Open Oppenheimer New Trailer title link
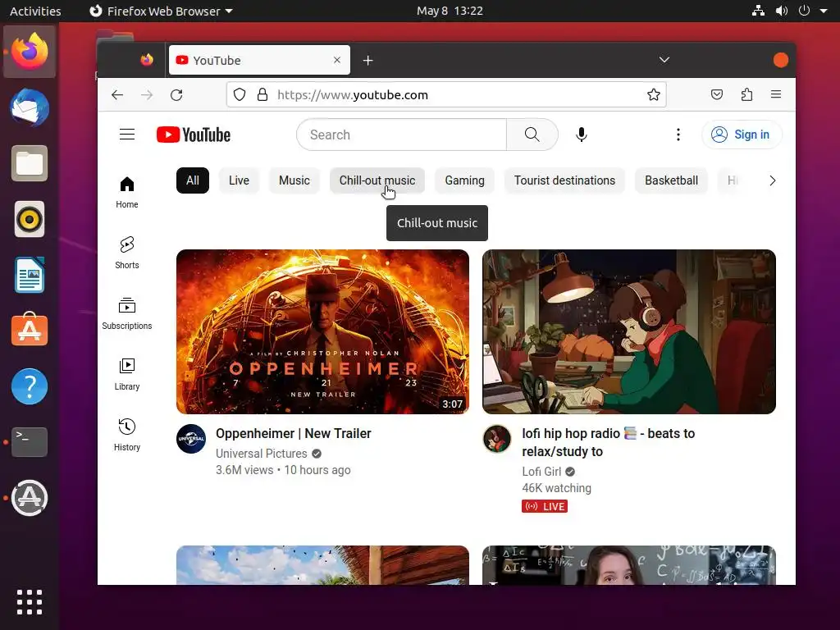The image size is (840, 630). (x=294, y=433)
